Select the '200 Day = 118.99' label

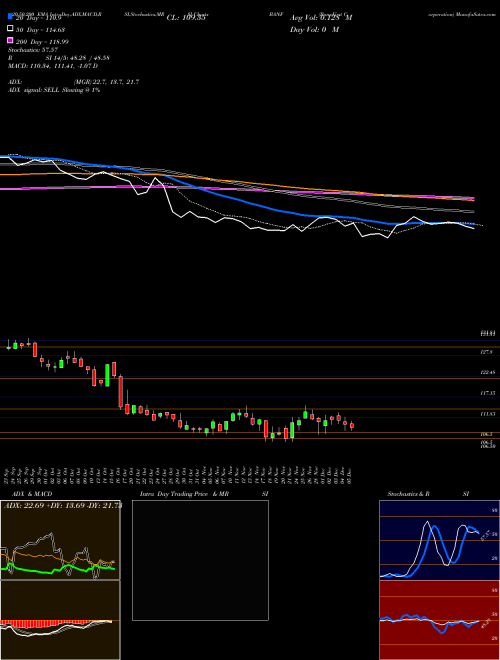[43, 42]
